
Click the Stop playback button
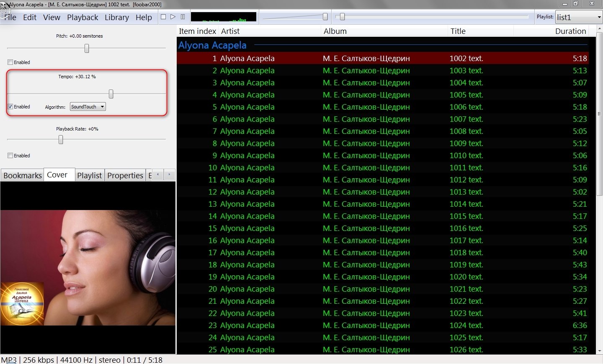[x=163, y=17]
